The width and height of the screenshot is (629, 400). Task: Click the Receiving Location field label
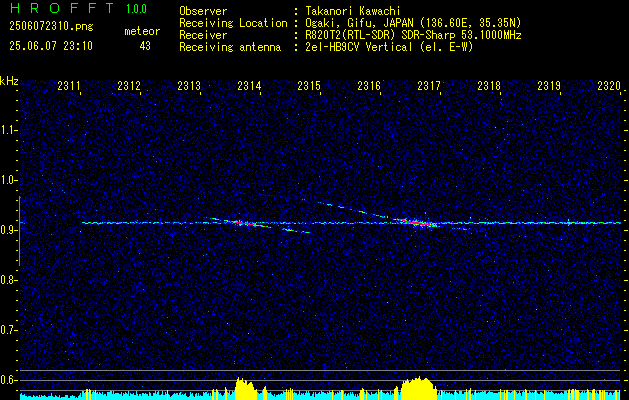233,23
